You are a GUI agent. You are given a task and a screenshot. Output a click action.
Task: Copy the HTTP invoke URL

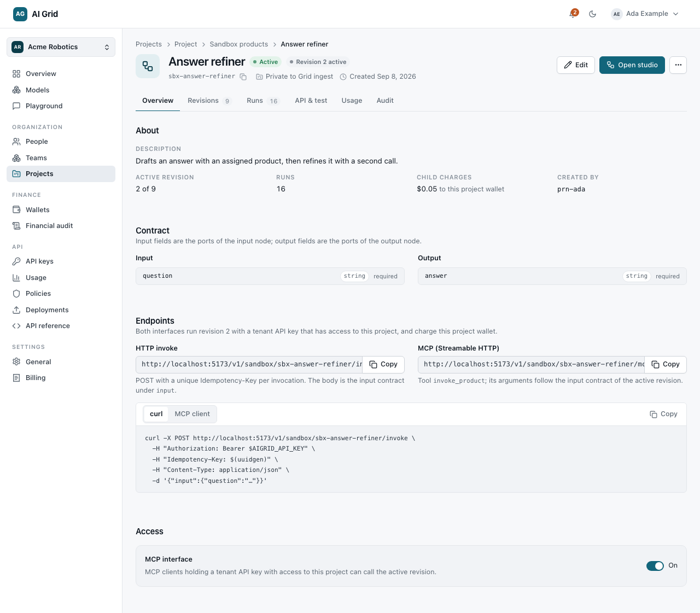(x=383, y=365)
